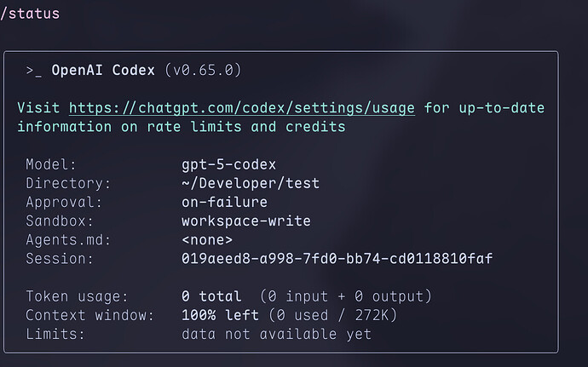Click the 'Approval:' label
This screenshot has width=588, height=367.
[x=64, y=202]
